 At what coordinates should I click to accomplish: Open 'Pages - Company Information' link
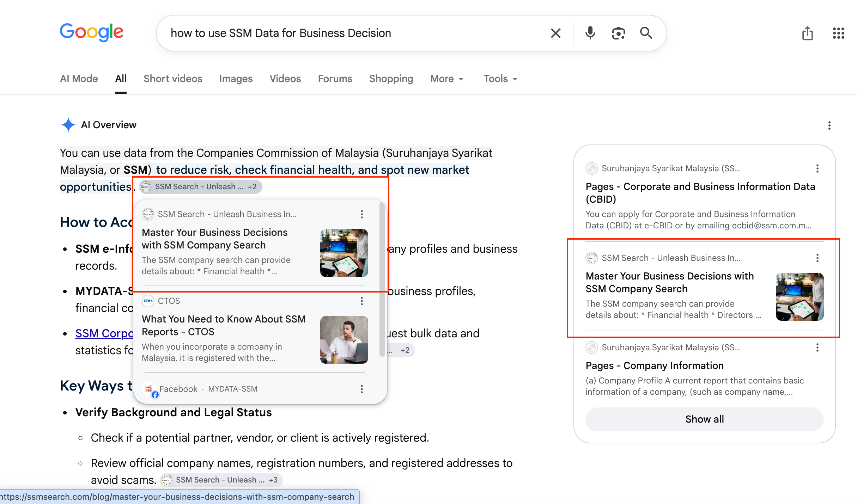[655, 365]
